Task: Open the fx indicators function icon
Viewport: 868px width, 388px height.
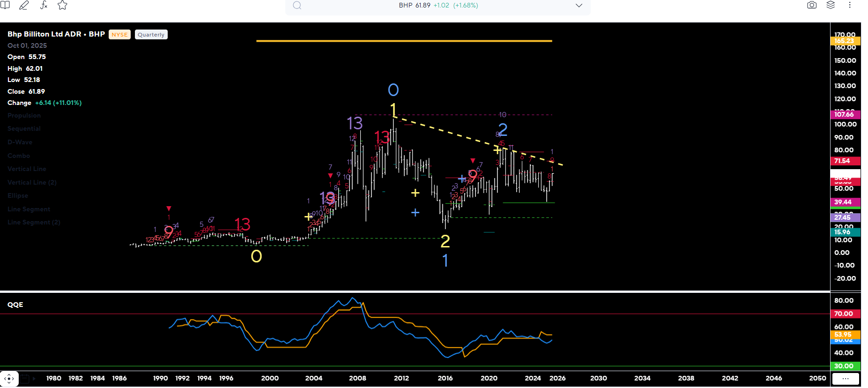Action: (x=44, y=5)
